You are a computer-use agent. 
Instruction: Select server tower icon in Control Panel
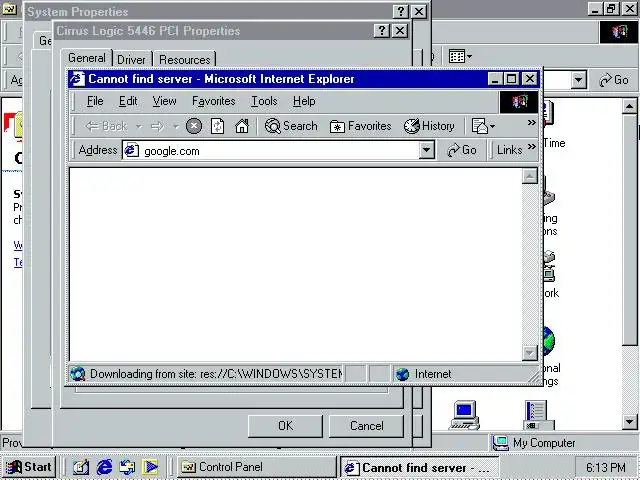[x=539, y=416]
